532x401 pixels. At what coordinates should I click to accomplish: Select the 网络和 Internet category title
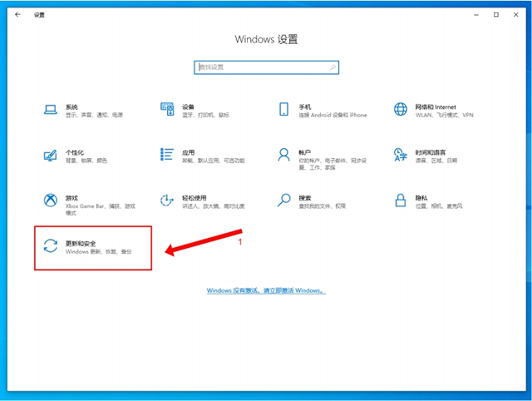436,107
